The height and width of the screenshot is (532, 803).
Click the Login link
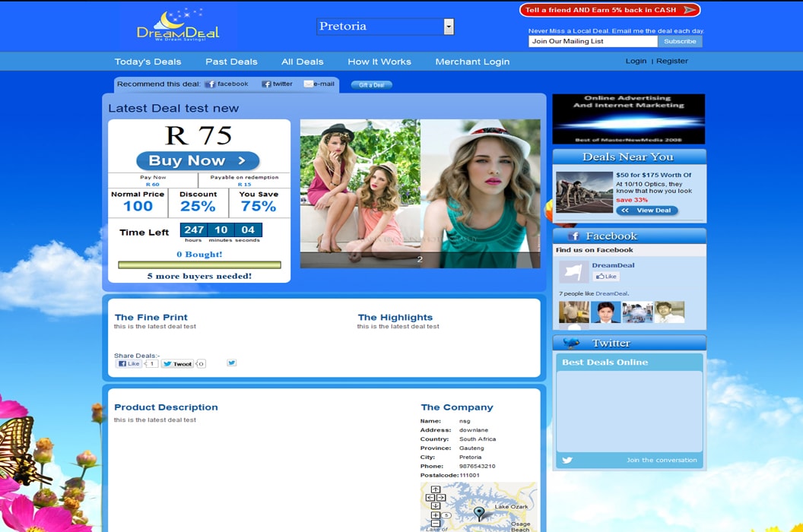click(x=636, y=61)
